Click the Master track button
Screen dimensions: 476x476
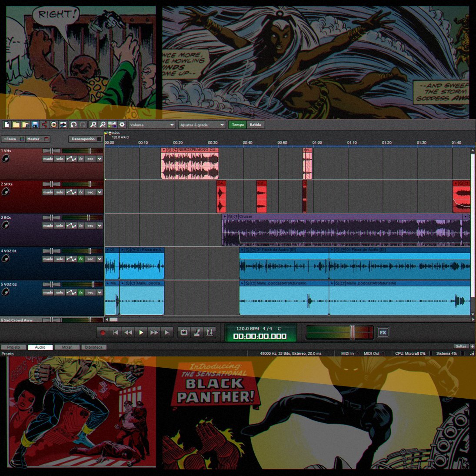38,139
